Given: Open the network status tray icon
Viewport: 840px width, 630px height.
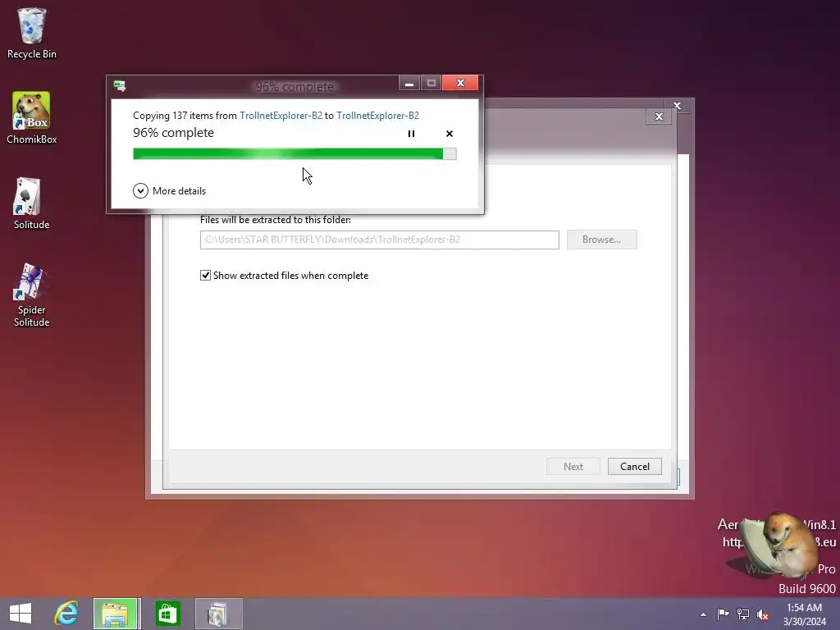Looking at the screenshot, I should (x=743, y=614).
